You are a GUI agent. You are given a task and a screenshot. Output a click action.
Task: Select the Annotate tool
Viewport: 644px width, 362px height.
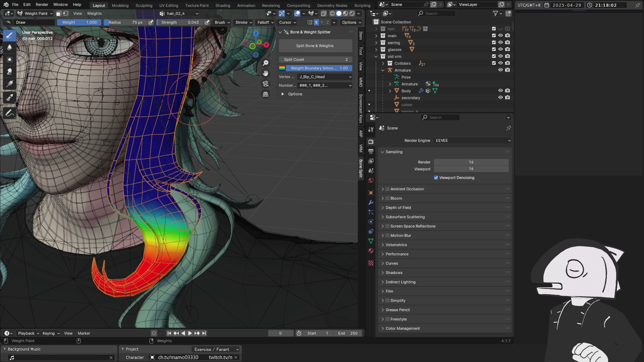[9, 113]
